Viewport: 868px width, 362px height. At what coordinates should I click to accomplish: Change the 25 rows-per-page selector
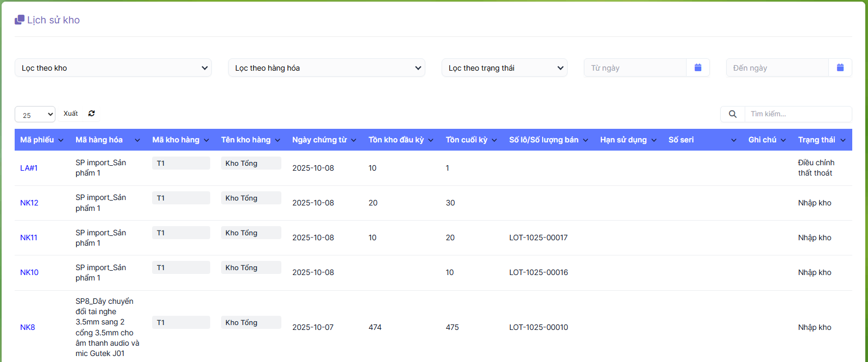click(x=35, y=115)
